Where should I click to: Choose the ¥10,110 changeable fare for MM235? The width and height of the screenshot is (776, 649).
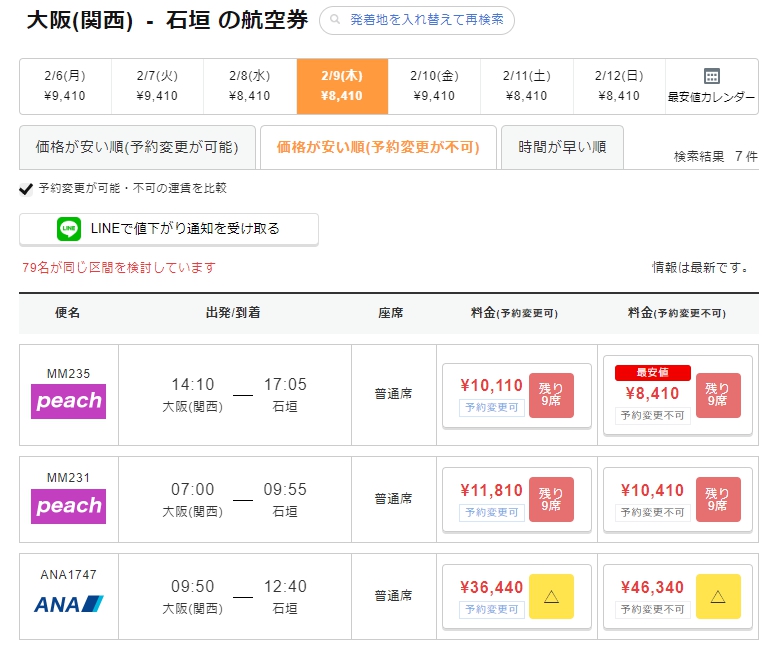tap(517, 396)
